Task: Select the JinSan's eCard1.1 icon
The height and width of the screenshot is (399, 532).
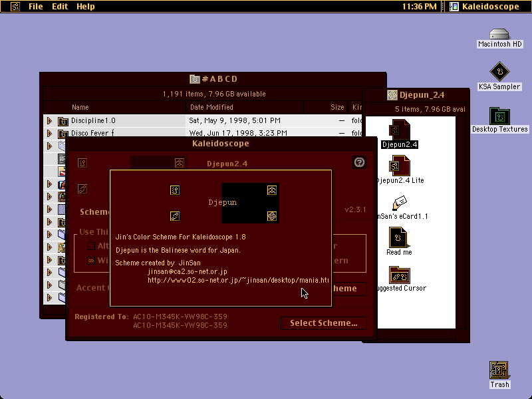Action: (400, 203)
